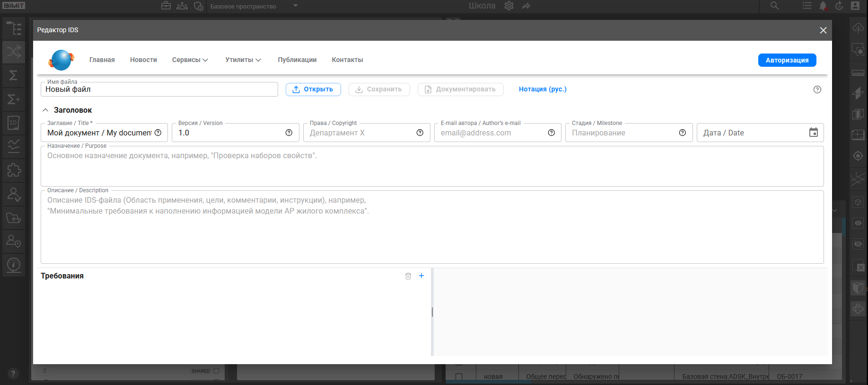868x385 pixels.
Task: Close the Редактор IDS dialog
Action: tap(823, 30)
